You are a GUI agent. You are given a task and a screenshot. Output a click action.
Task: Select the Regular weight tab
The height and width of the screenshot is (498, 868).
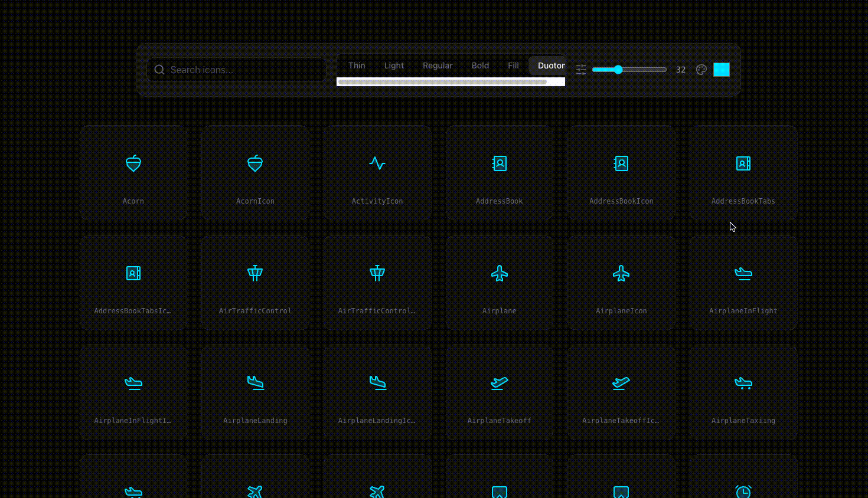pos(438,65)
